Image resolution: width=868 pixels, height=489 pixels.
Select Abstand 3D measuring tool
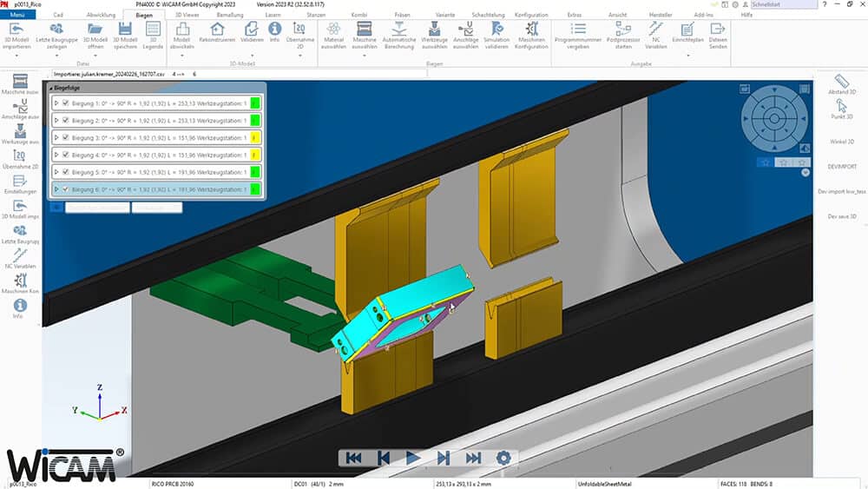tap(842, 81)
